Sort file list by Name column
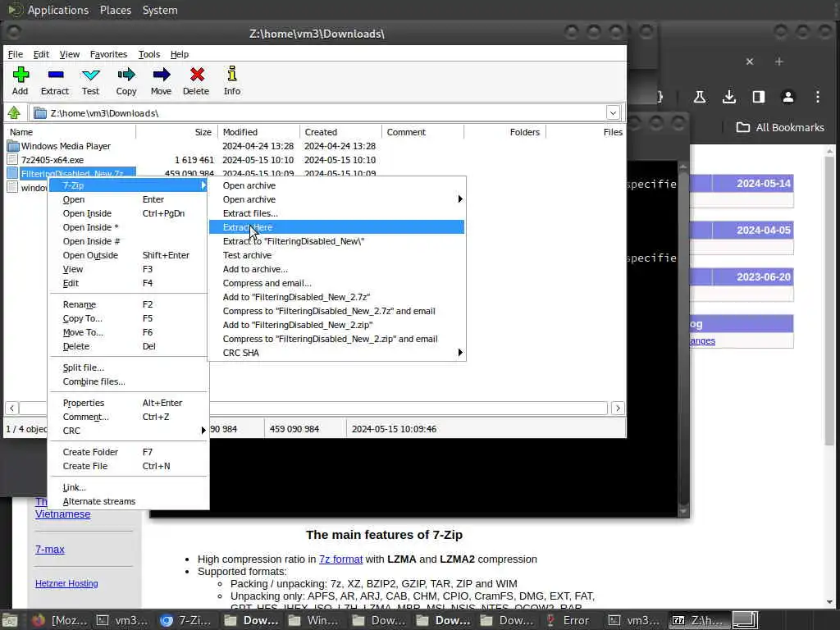 [71, 132]
